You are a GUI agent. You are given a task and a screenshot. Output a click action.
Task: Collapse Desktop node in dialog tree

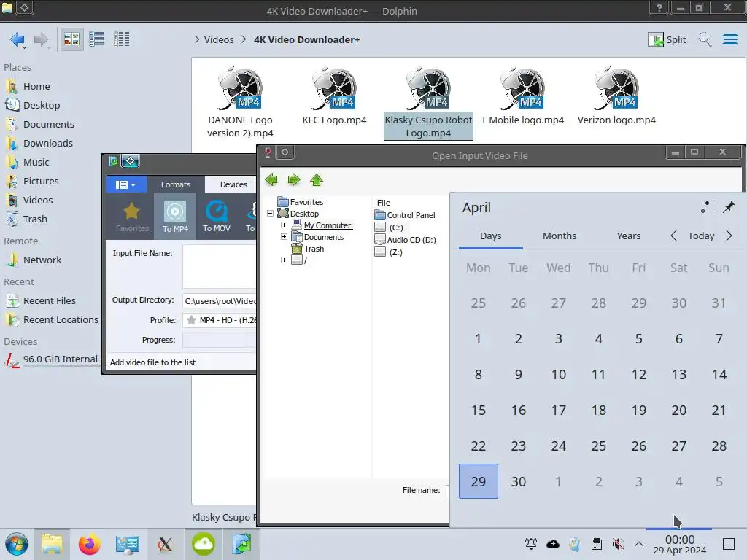[270, 214]
